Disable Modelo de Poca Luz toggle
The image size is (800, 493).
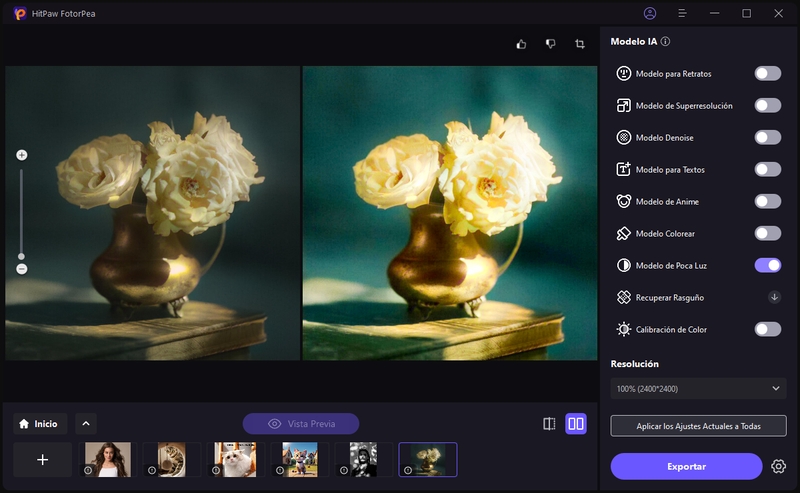(x=768, y=265)
